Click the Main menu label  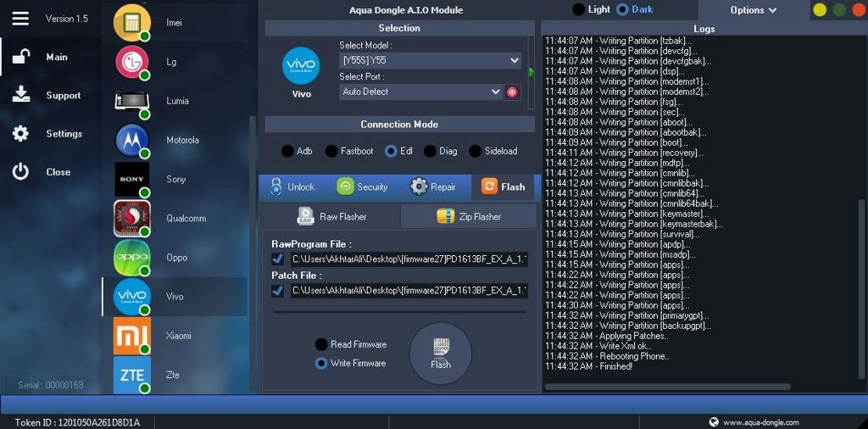(x=57, y=57)
